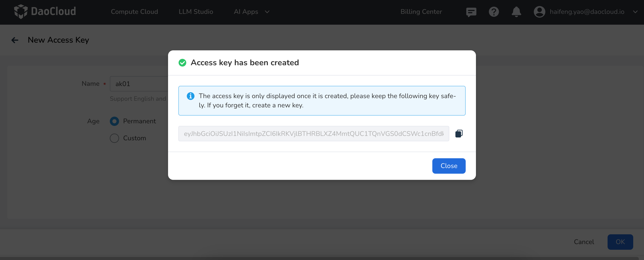
Task: Copy the access key to clipboard
Action: 459,134
